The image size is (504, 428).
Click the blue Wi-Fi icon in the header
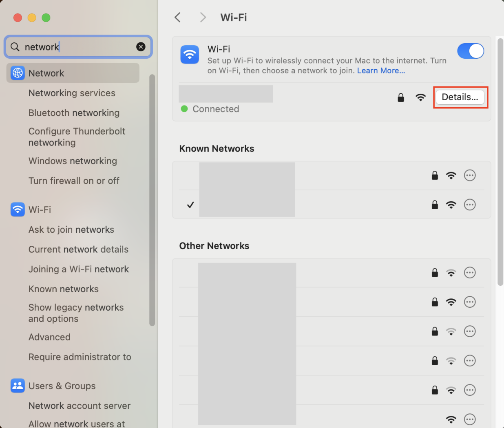[x=189, y=54]
